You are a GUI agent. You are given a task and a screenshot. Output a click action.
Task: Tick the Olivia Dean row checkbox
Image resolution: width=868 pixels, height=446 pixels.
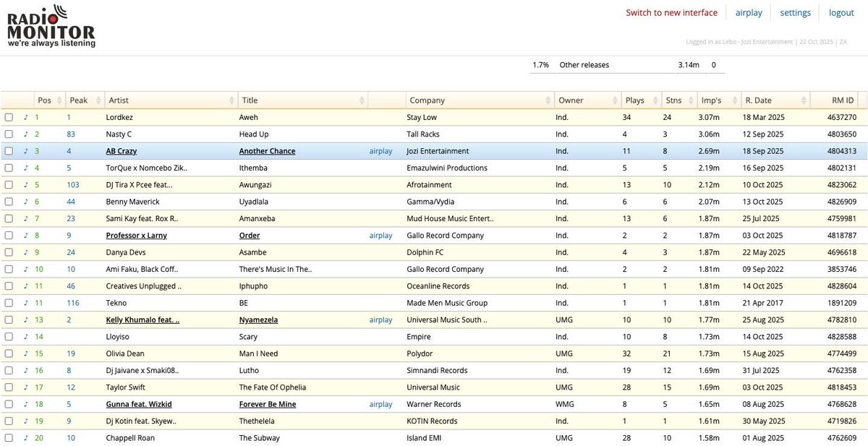9,353
